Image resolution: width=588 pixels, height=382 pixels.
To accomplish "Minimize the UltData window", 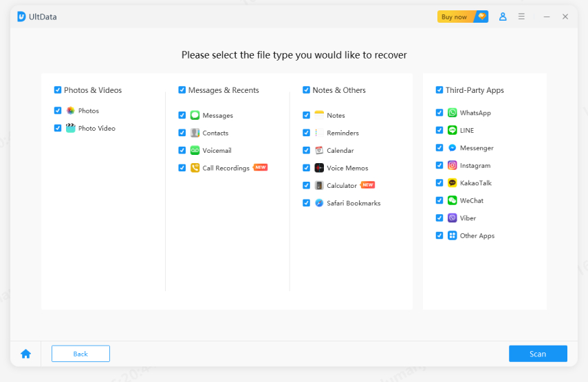I will (547, 17).
